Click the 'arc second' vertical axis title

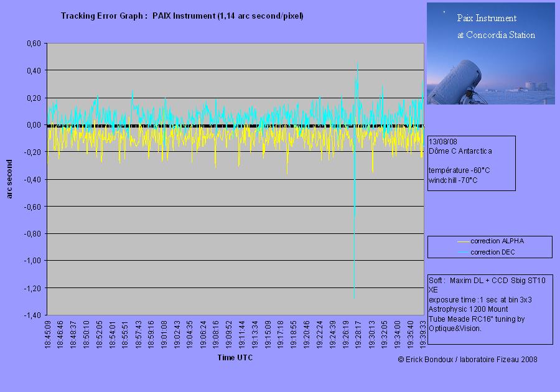click(9, 179)
